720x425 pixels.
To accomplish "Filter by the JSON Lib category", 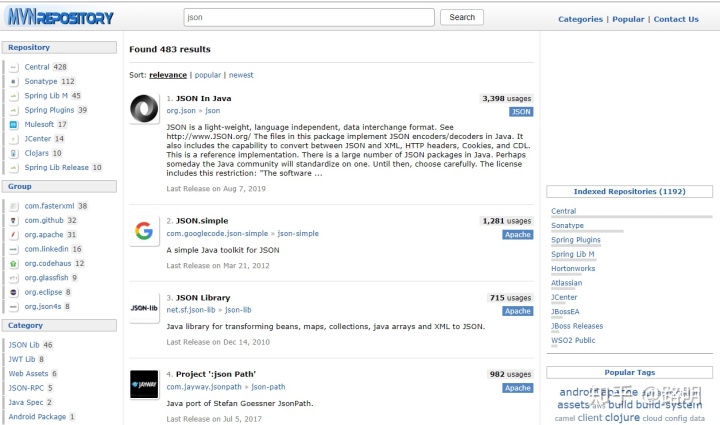I will point(24,345).
